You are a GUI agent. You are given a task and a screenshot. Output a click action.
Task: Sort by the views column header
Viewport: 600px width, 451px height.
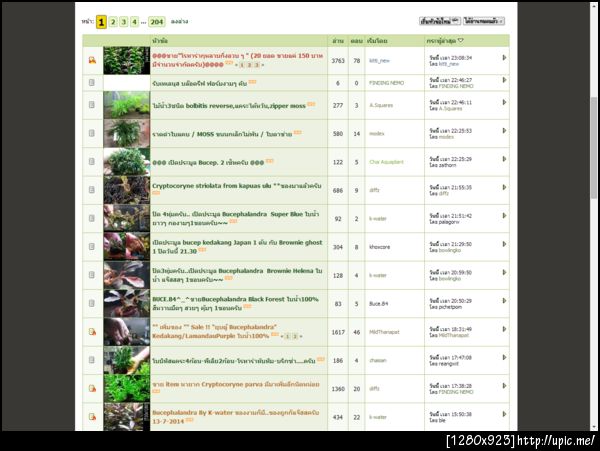point(338,41)
